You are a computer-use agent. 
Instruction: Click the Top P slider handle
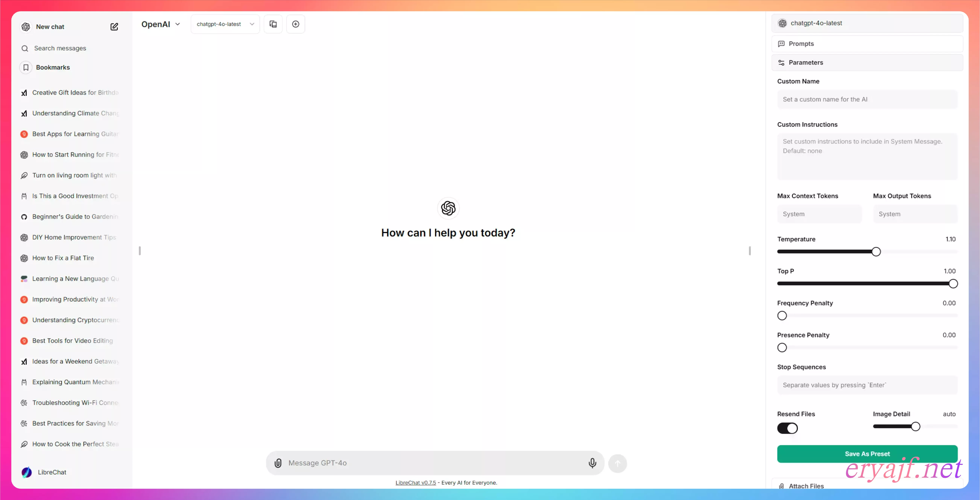953,284
